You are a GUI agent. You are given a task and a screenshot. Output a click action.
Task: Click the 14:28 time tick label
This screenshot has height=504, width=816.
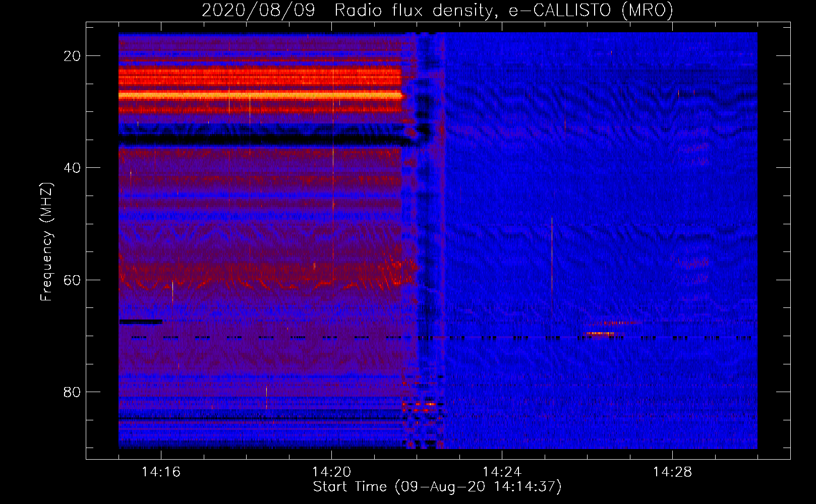[672, 472]
